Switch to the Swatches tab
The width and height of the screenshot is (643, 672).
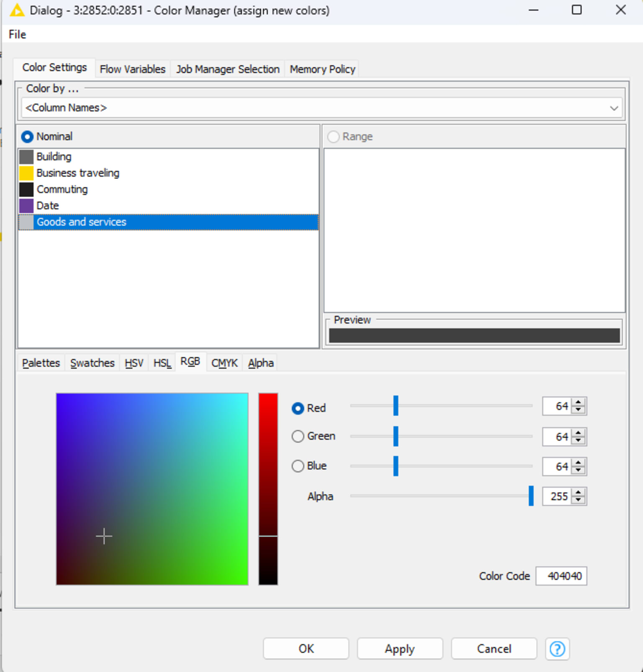click(92, 363)
